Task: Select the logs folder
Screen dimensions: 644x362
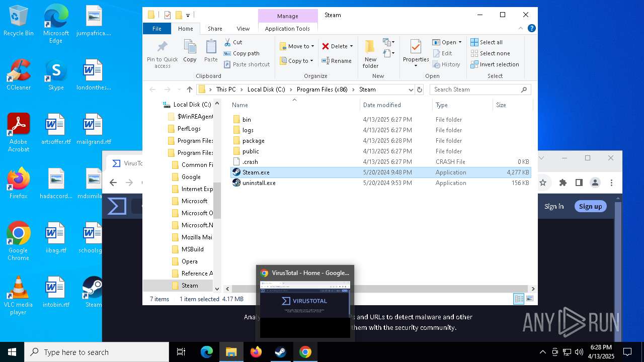Action: pyautogui.click(x=380, y=130)
